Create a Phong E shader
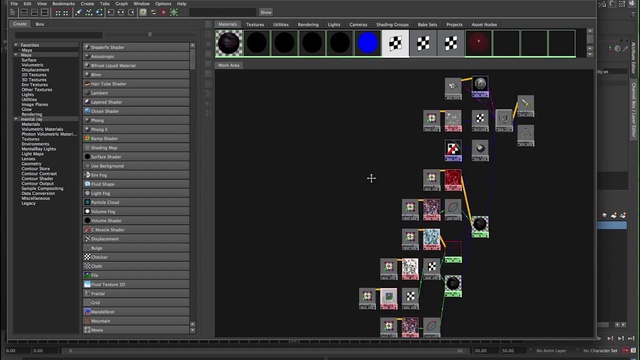The height and width of the screenshot is (360, 640). 136,129
